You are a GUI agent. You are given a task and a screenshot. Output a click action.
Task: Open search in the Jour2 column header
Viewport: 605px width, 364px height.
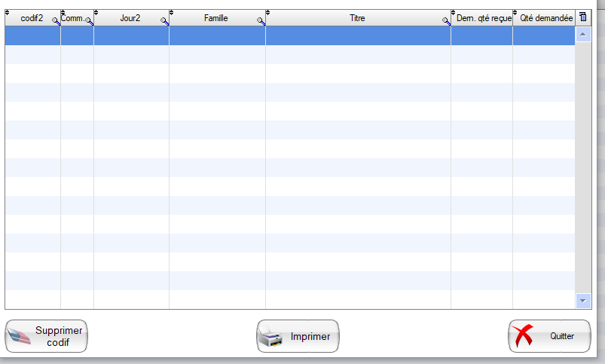tap(164, 22)
